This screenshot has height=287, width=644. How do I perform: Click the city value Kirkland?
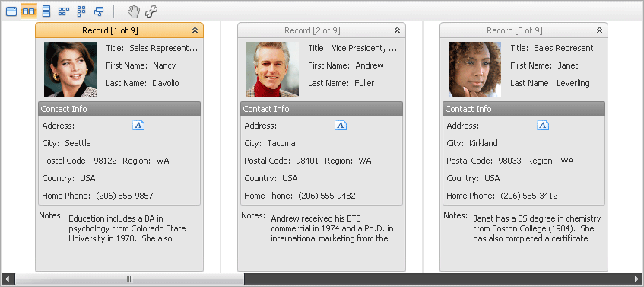tap(484, 143)
